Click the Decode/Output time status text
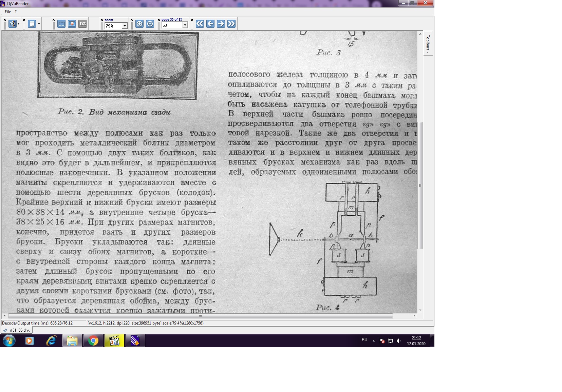Screen dimensions: 562x392 pyautogui.click(x=37, y=323)
